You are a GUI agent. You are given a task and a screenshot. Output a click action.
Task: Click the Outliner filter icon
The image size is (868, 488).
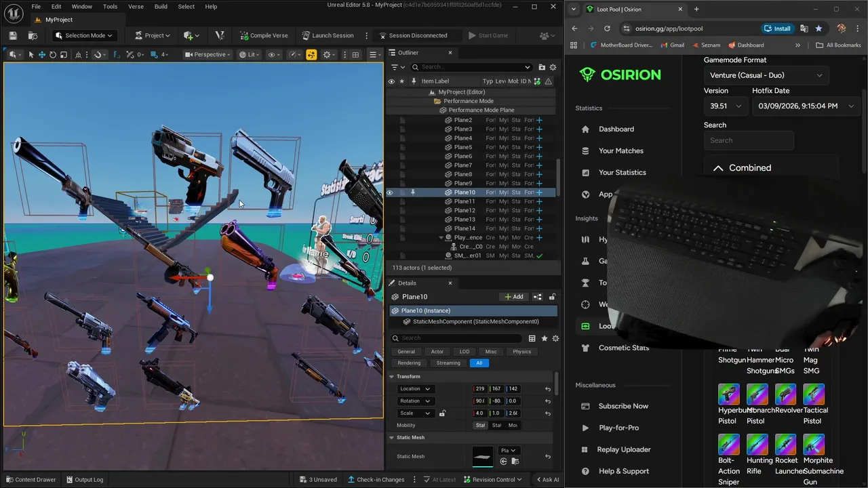click(397, 67)
